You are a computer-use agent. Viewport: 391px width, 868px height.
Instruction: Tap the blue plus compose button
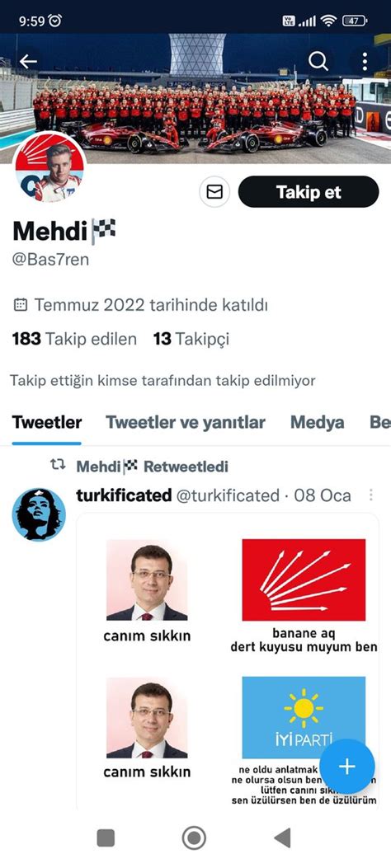[x=347, y=767]
